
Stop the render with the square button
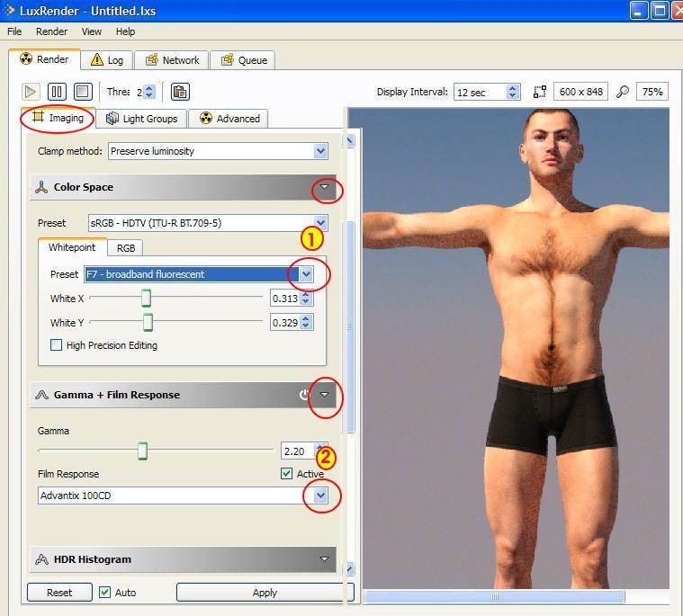coord(82,92)
